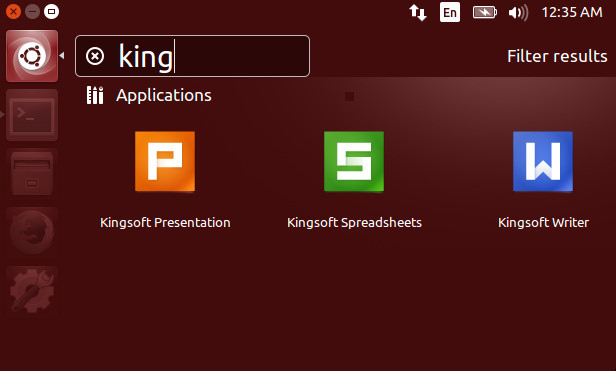This screenshot has width=616, height=371.
Task: Open Kingsoft Presentation app icon
Action: [165, 162]
